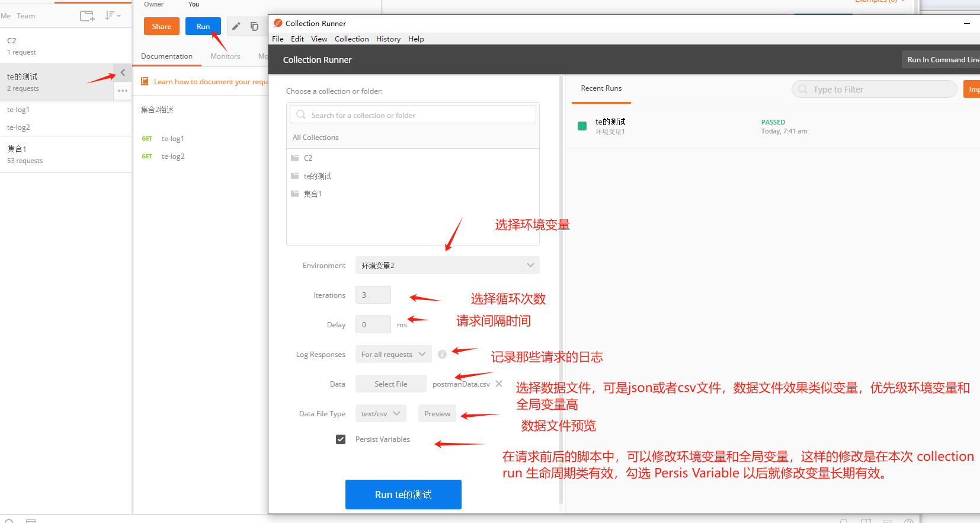Open the Environment dropdown showing 环境变量2
980x523 pixels.
[447, 265]
